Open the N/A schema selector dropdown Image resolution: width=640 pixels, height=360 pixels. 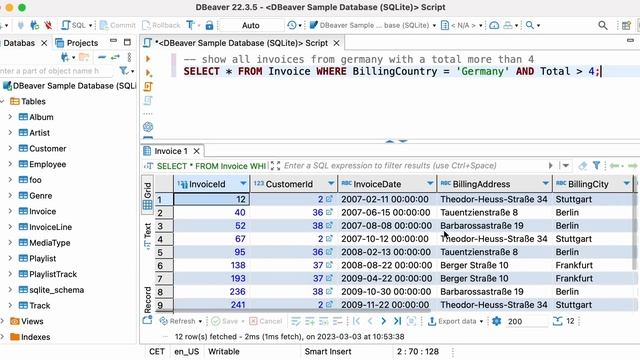462,25
